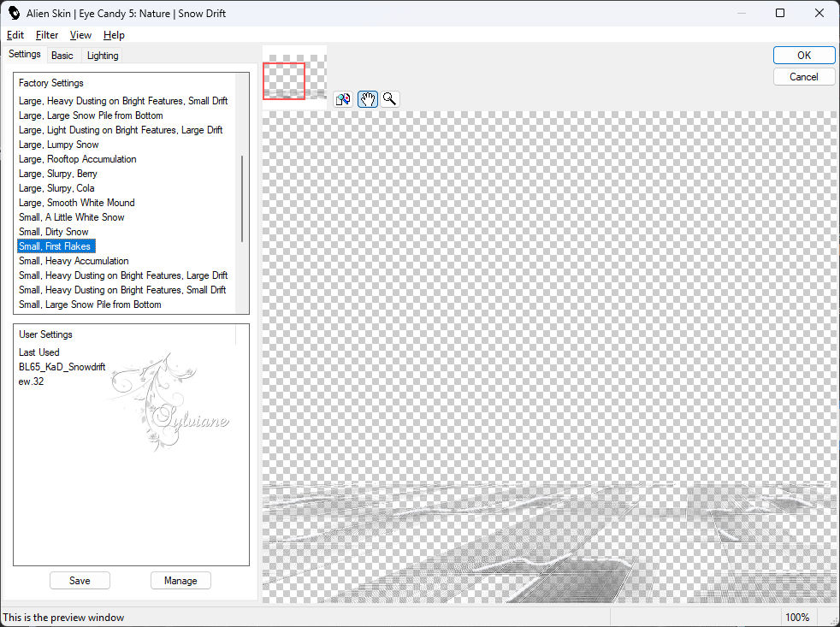Toggle the show original preview icon
840x627 pixels.
(x=343, y=99)
